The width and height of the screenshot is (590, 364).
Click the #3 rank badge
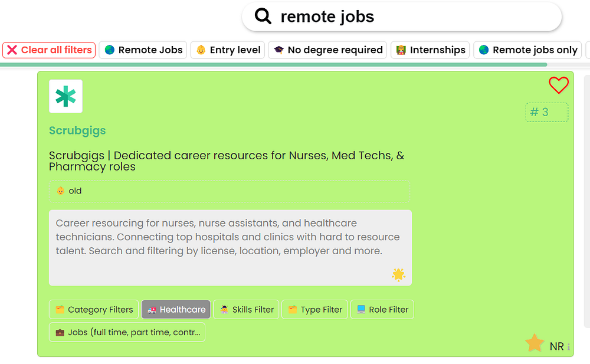pyautogui.click(x=546, y=112)
